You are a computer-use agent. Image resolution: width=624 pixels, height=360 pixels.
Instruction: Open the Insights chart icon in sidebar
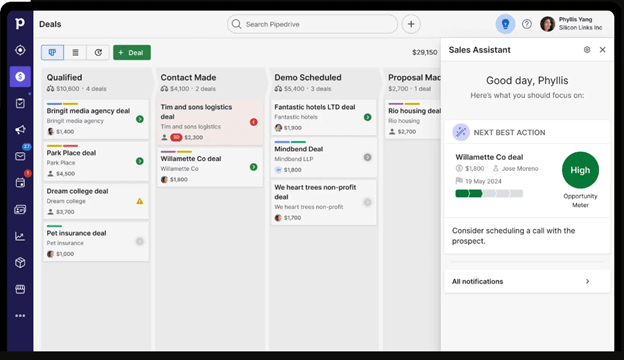[20, 236]
